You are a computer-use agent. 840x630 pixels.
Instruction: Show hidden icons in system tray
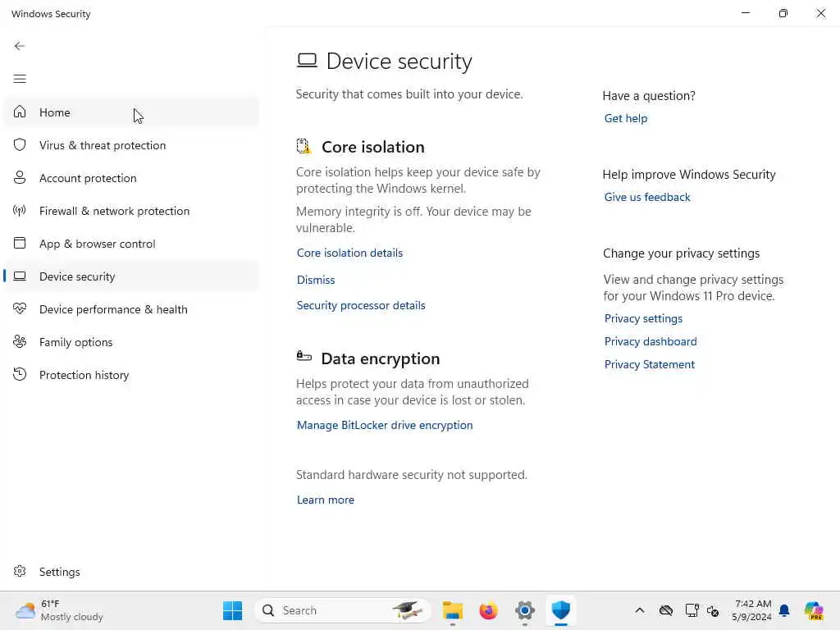[x=640, y=610]
